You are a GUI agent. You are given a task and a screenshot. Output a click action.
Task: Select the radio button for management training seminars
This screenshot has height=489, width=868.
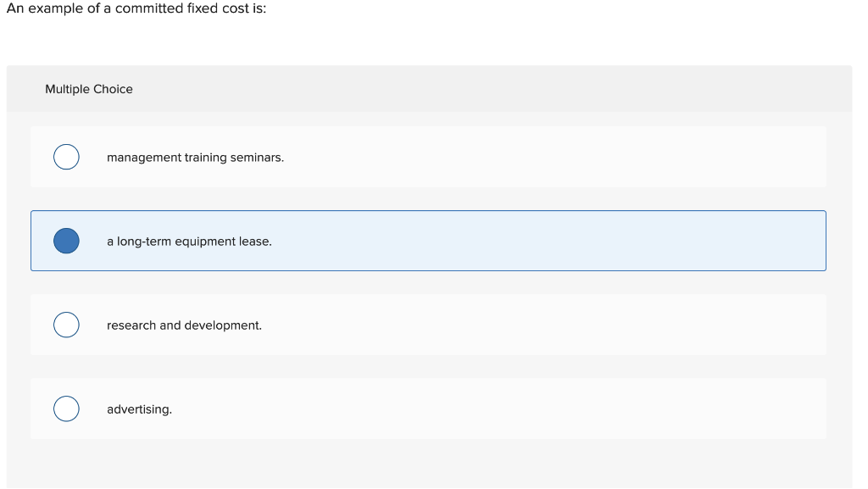coord(66,157)
